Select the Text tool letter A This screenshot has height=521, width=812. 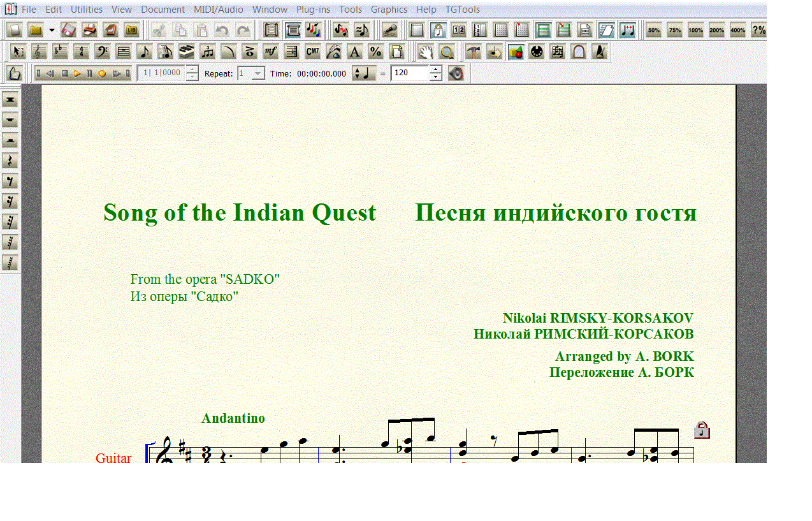pyautogui.click(x=355, y=52)
